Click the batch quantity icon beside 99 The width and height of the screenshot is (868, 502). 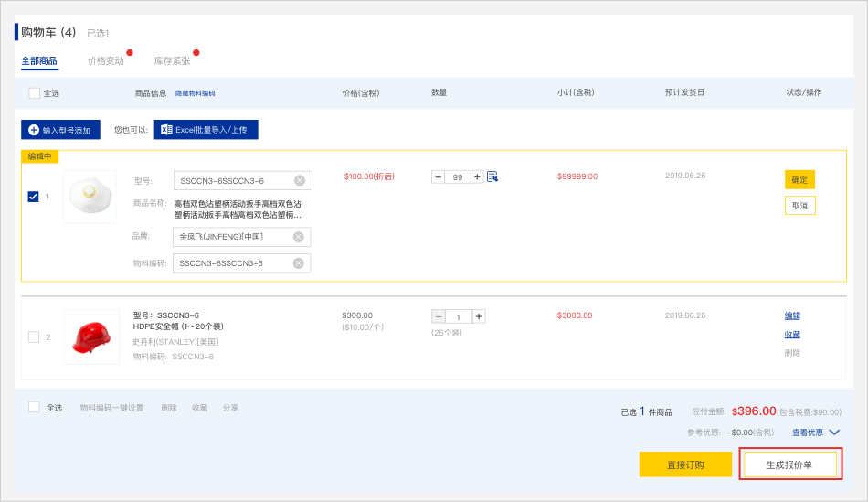tap(492, 176)
